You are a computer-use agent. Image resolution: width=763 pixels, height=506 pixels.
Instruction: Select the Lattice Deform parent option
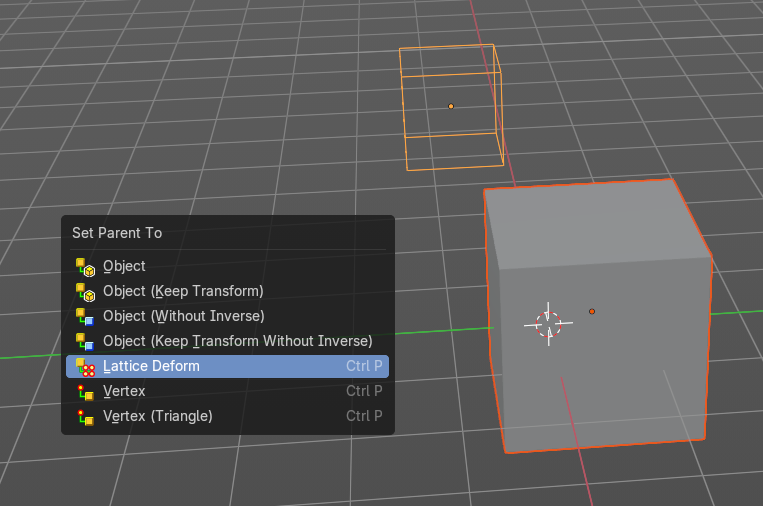(227, 366)
